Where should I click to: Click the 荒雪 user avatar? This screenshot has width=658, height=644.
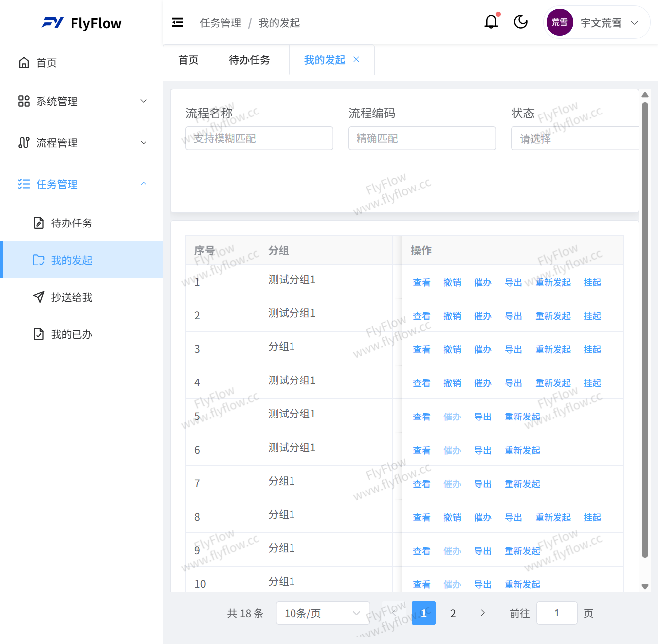pyautogui.click(x=559, y=22)
